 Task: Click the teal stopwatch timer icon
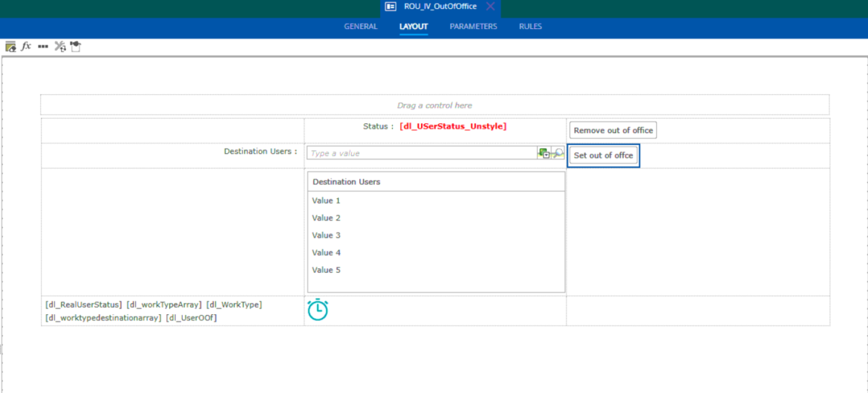click(x=318, y=310)
